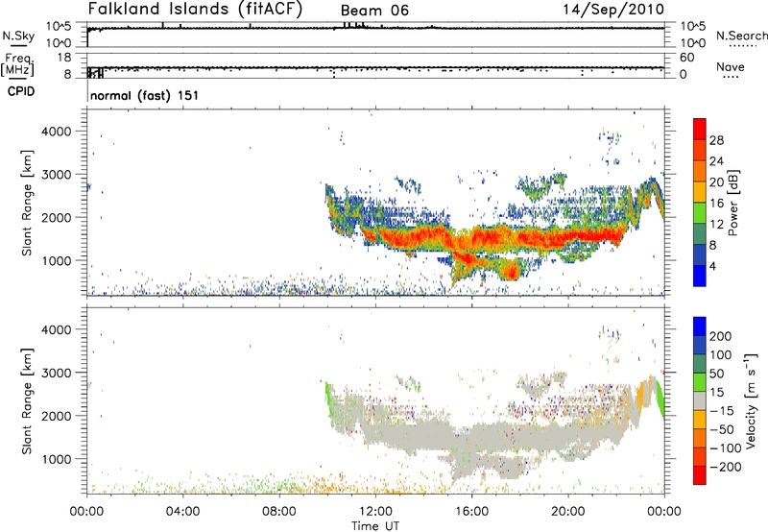Pick the red top segment of power colorbar
Image resolution: width=768 pixels, height=532 pixels.
pyautogui.click(x=700, y=129)
